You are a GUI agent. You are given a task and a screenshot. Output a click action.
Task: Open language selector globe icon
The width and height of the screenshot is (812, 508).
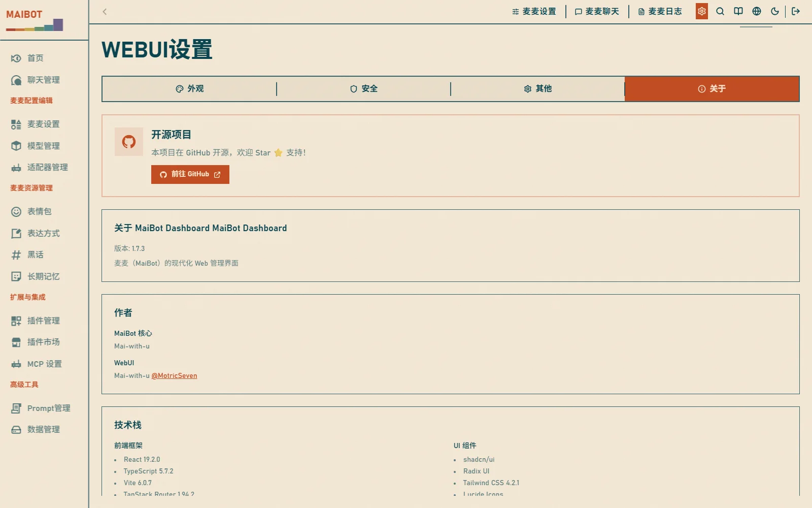coord(757,11)
